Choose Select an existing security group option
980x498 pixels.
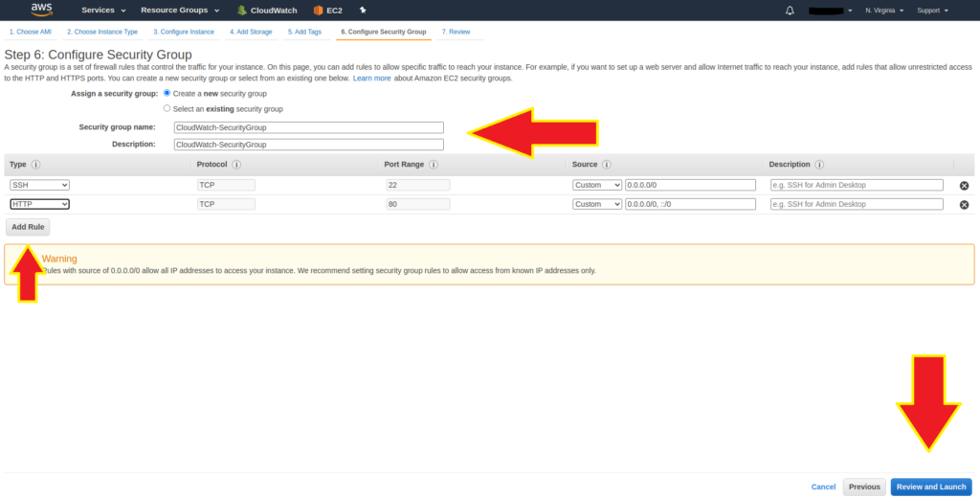pos(167,108)
